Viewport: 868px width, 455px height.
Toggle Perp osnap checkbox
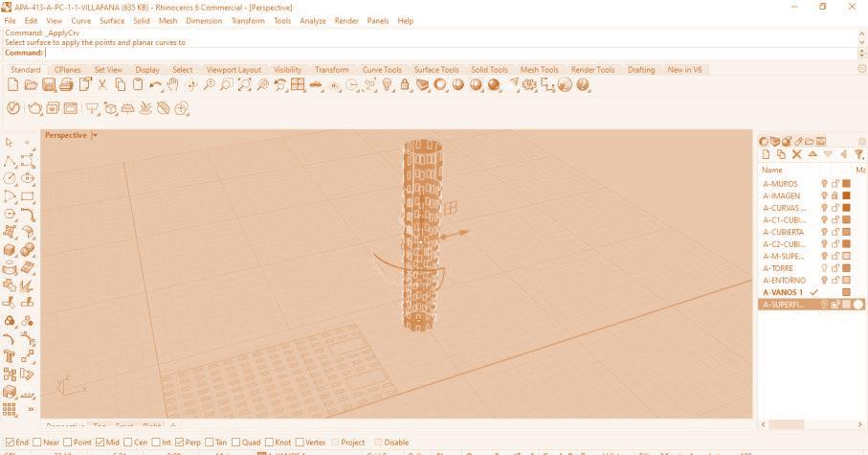pos(179,443)
